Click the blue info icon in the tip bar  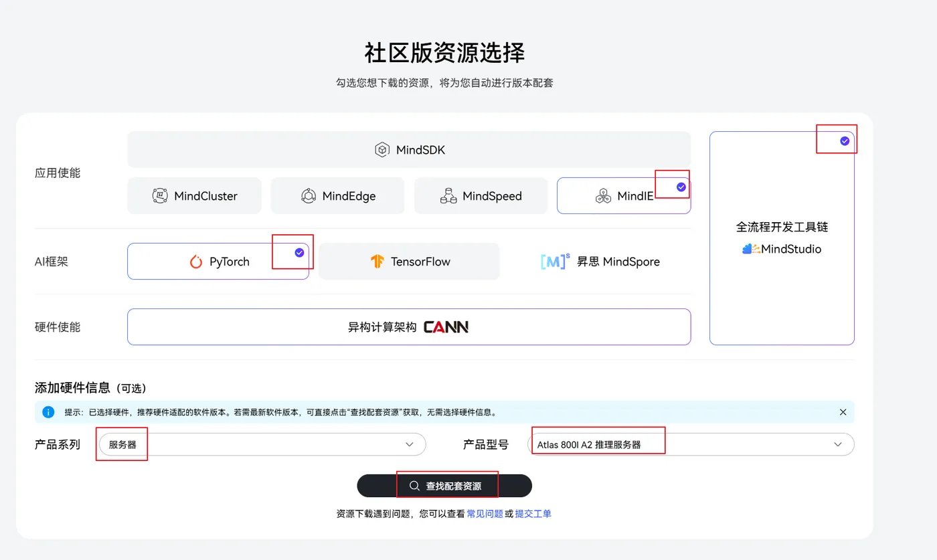click(48, 412)
